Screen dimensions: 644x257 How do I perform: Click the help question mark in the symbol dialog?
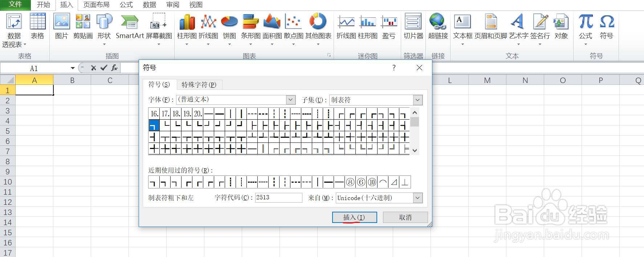(x=394, y=68)
